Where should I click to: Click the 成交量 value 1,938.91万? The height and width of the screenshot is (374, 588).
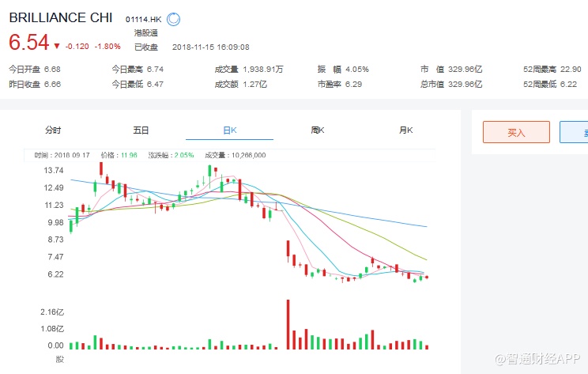[273, 69]
